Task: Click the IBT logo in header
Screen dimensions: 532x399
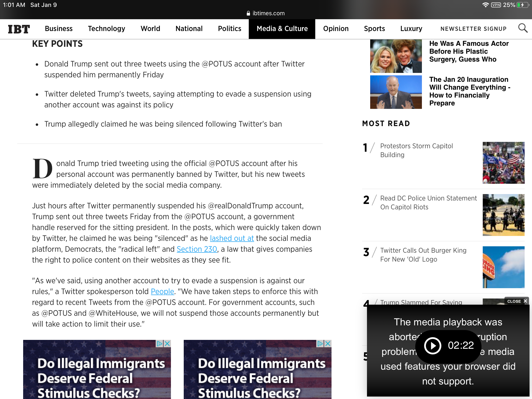Action: [19, 29]
